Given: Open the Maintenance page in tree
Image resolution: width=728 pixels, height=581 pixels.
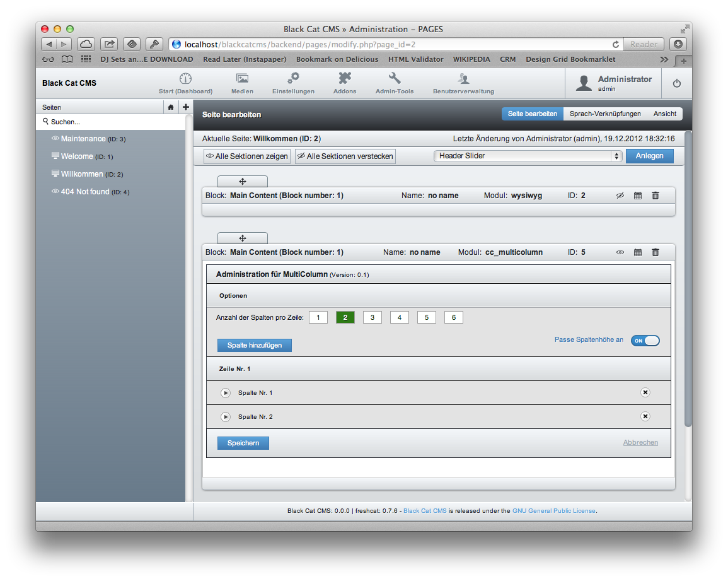Looking at the screenshot, I should click(83, 139).
